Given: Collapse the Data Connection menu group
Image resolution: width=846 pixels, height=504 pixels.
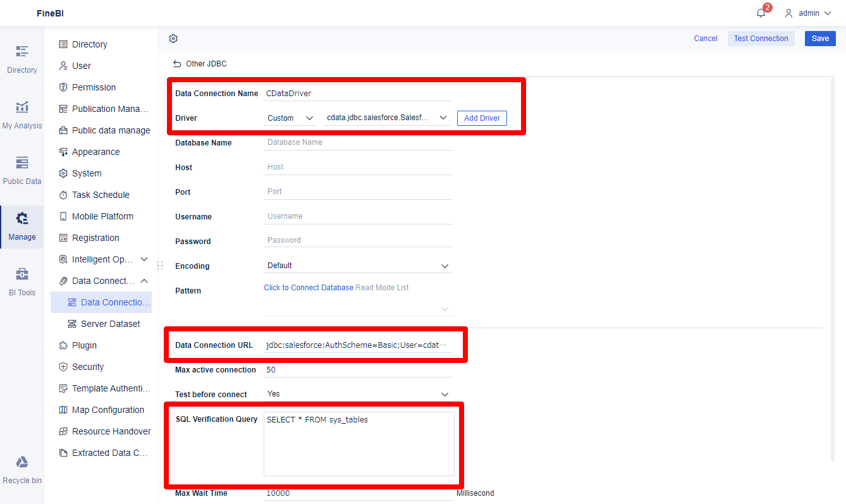Looking at the screenshot, I should click(x=144, y=281).
